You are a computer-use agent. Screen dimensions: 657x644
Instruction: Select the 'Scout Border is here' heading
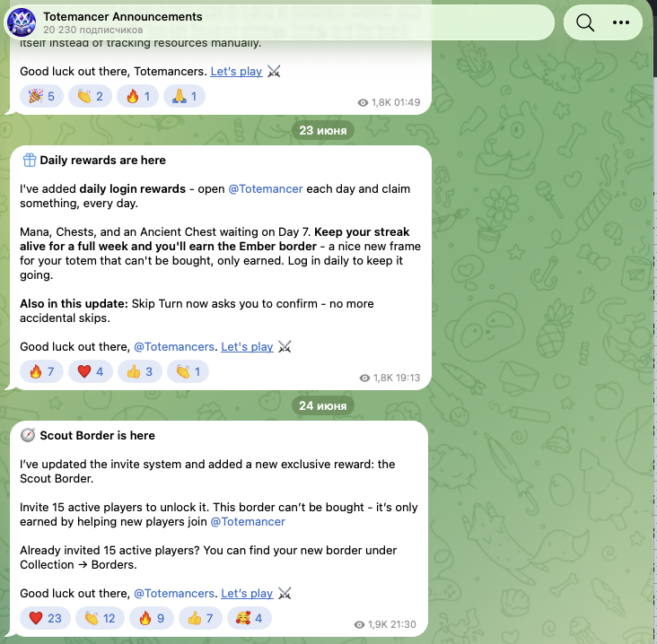click(x=97, y=436)
